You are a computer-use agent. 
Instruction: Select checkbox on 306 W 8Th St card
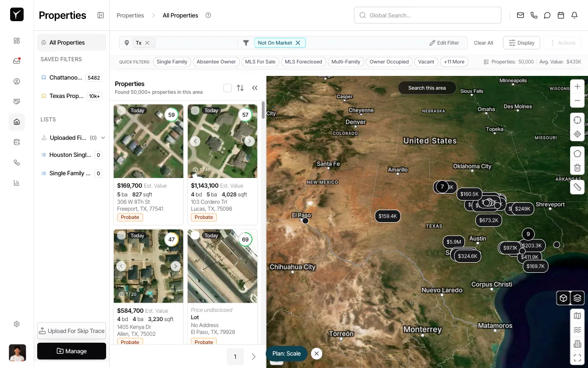[121, 110]
